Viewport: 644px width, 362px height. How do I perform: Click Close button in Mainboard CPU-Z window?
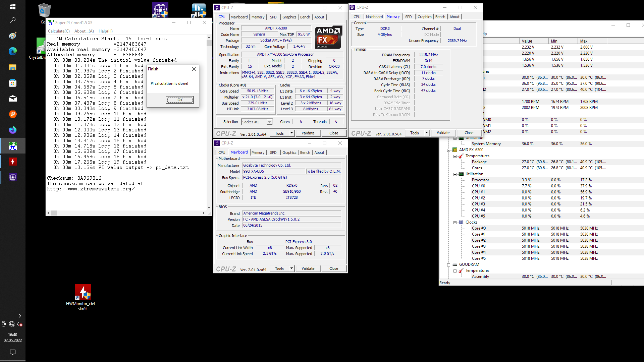(334, 268)
